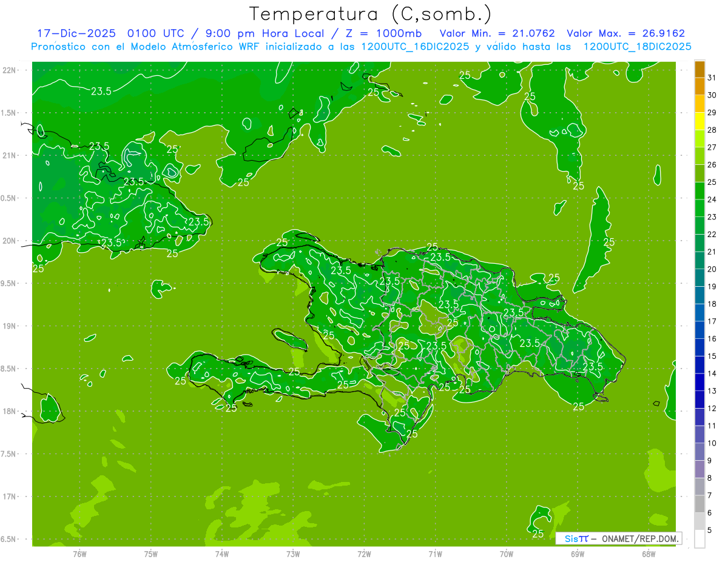Click 'Valor Min. = 21.0762' text
Screen dimensions: 728x562
pyautogui.click(x=497, y=33)
